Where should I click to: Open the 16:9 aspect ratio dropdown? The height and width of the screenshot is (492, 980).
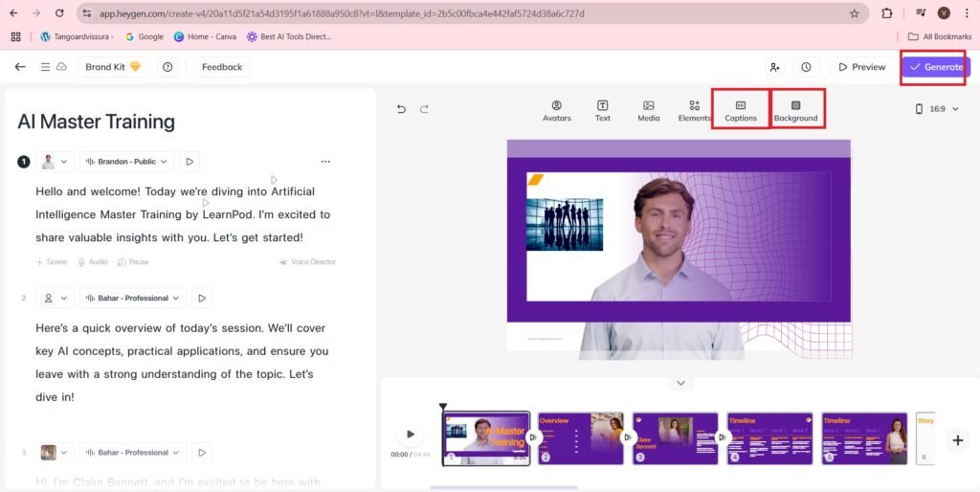937,109
